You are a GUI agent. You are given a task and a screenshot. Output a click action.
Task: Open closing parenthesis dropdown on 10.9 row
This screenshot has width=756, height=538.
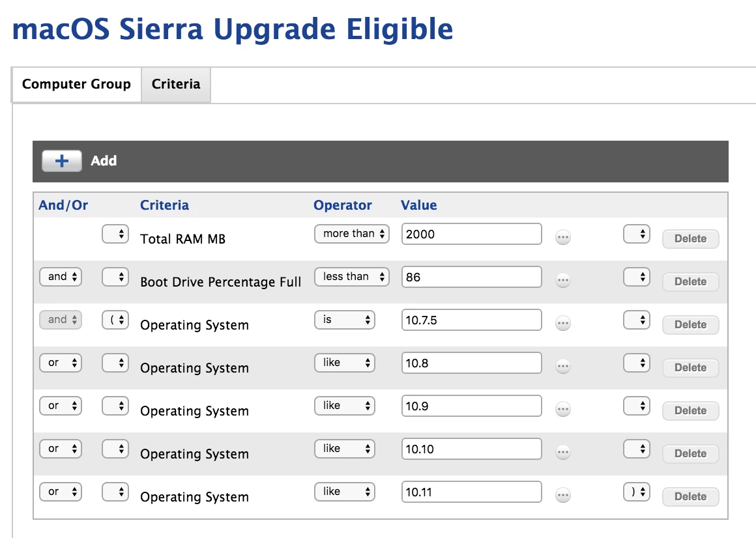[x=637, y=406]
